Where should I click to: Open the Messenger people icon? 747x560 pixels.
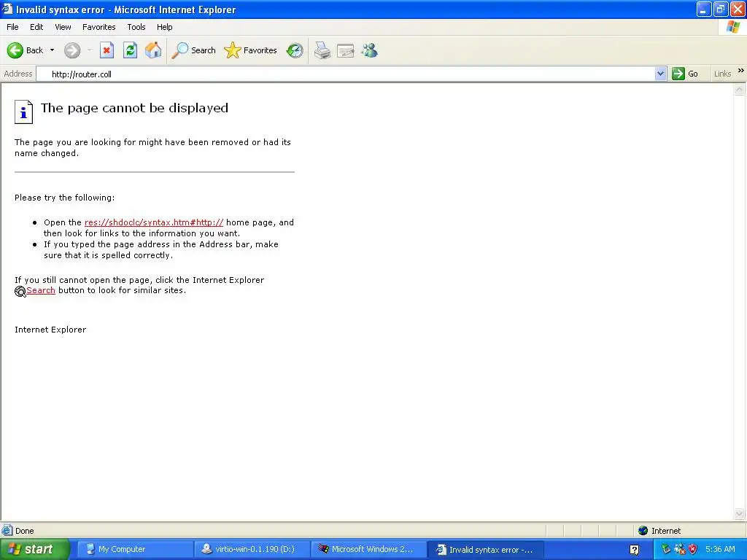click(370, 50)
